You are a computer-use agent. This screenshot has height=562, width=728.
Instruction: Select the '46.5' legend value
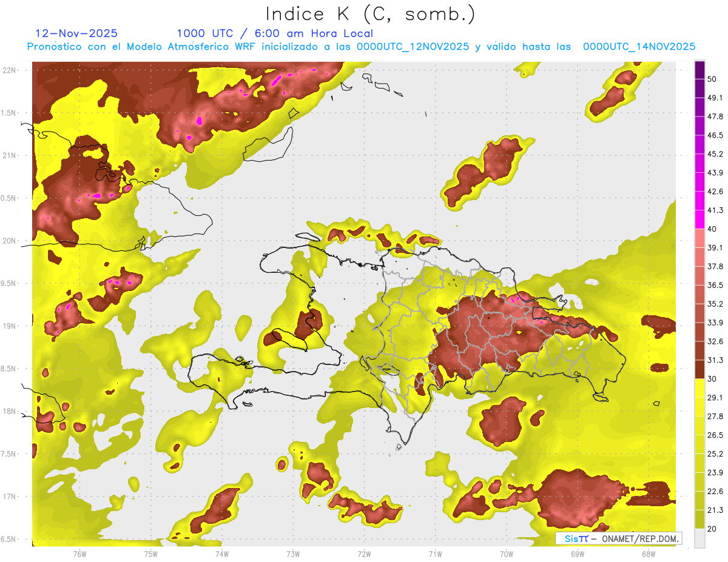(715, 135)
